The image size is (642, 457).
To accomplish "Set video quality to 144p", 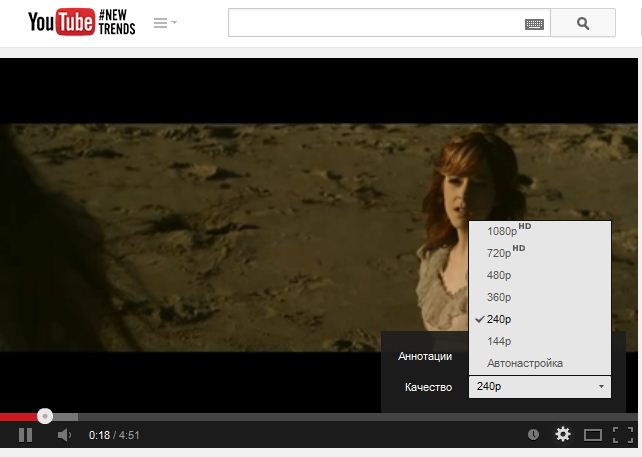I will coord(499,341).
